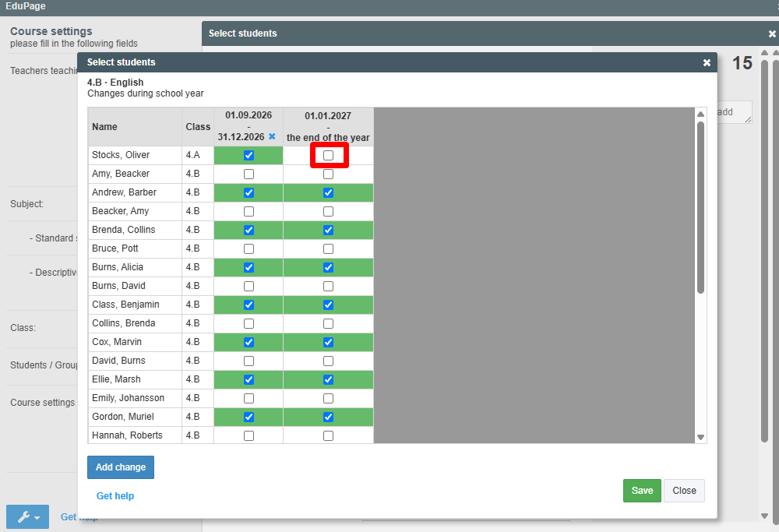
Task: Uncheck Cox, Marvin for the 01.01.2027 period
Action: (329, 342)
